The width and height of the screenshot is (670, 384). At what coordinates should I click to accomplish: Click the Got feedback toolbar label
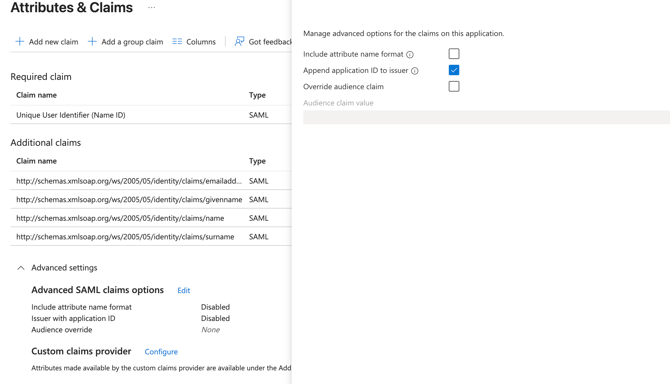click(x=270, y=42)
